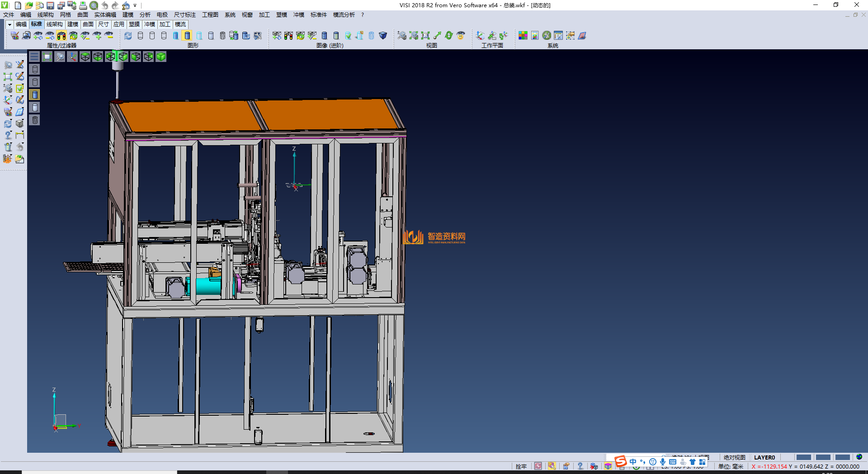Screen dimensions: 868x474
Task: Click the color palette icon in the 系统 group
Action: click(523, 36)
